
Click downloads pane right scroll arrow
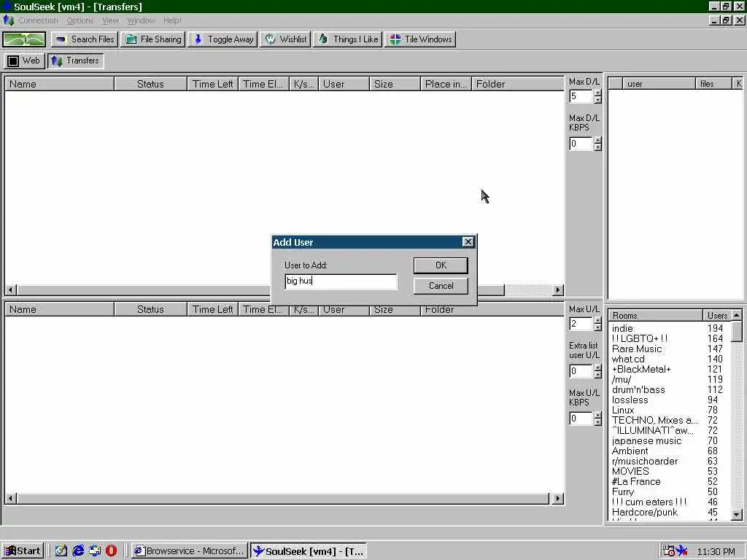558,289
